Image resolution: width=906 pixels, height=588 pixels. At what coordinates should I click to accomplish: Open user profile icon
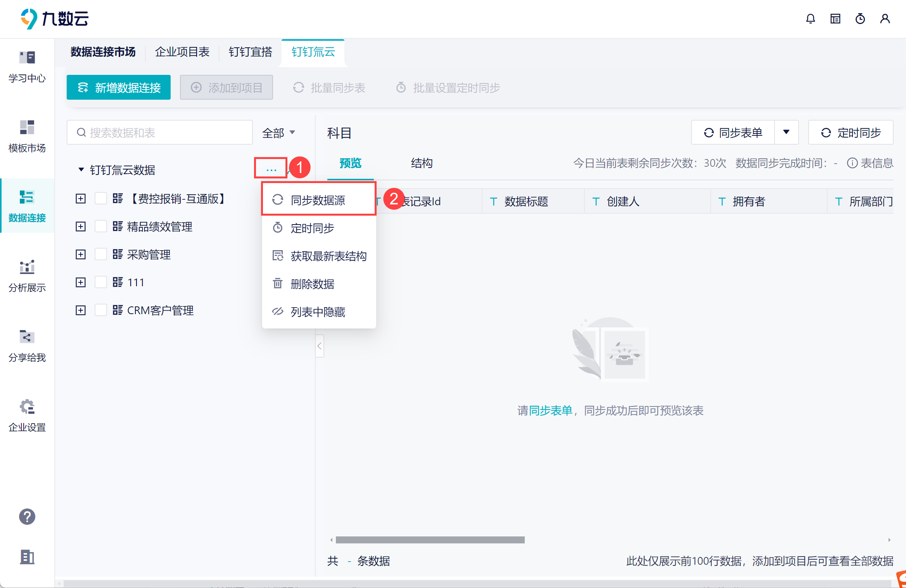click(885, 19)
